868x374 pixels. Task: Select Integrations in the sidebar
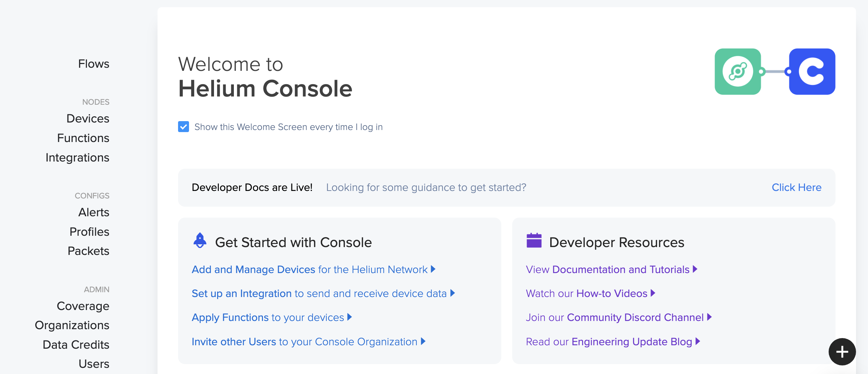tap(77, 157)
